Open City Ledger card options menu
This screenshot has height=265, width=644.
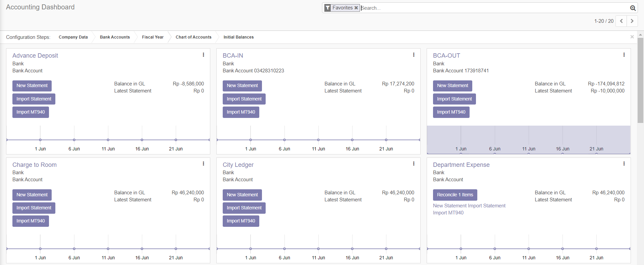tap(414, 163)
